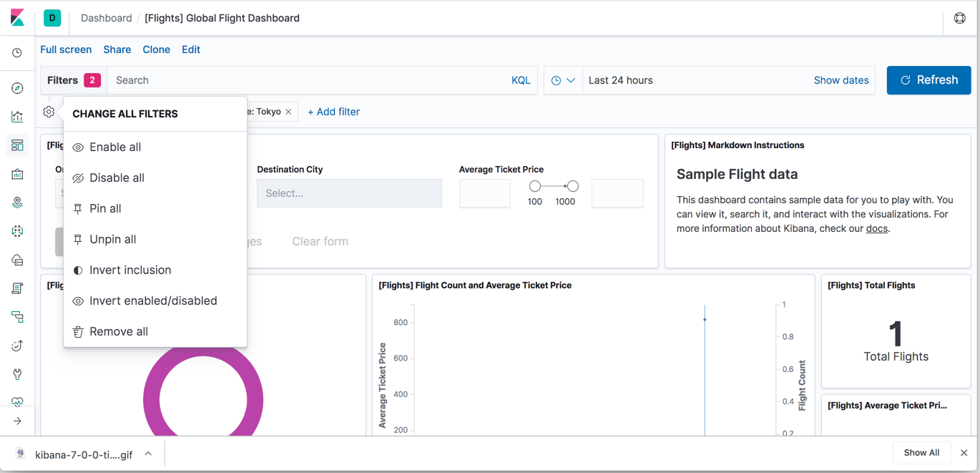Click the recently viewed clock icon
Image resolution: width=980 pixels, height=473 pixels.
pyautogui.click(x=17, y=53)
